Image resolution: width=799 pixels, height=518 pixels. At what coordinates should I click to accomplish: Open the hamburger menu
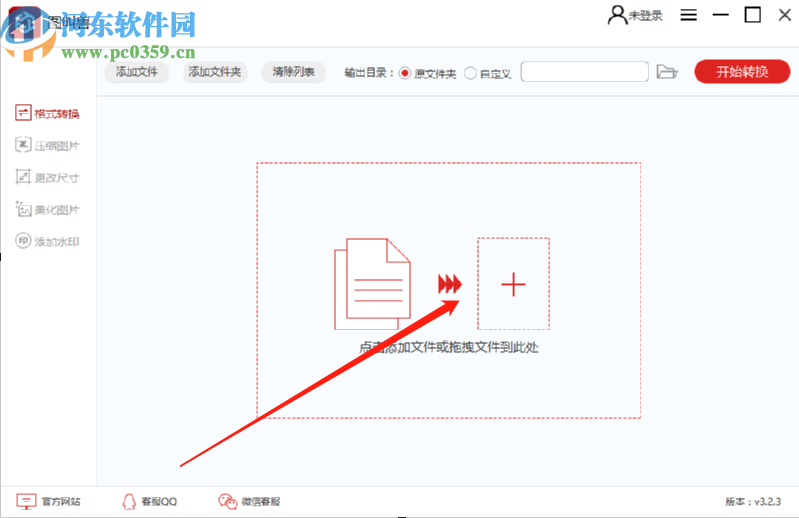tap(688, 15)
